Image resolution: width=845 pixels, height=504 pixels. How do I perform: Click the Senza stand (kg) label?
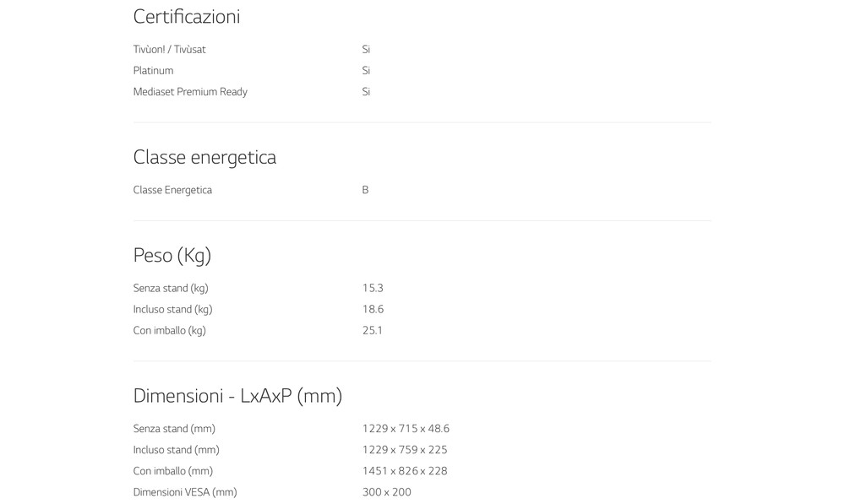[171, 289]
